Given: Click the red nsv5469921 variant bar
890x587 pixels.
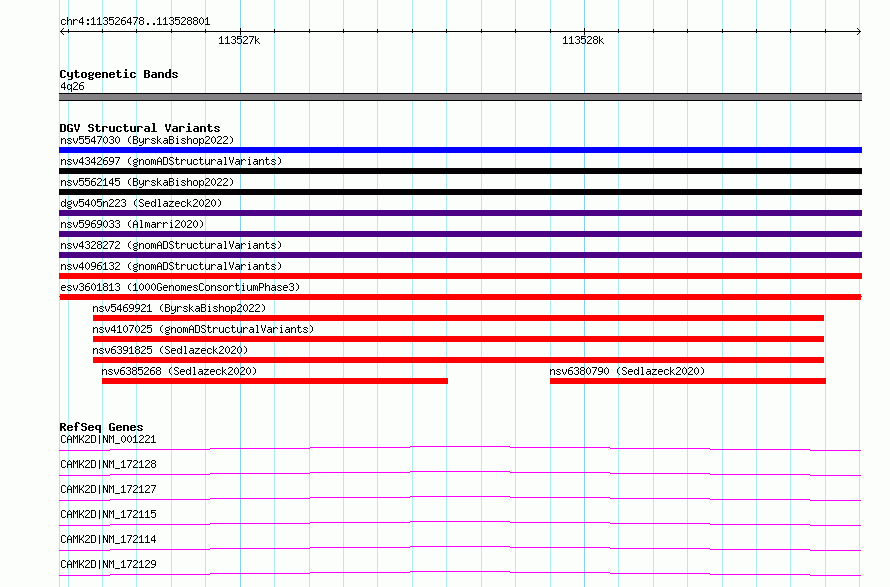Looking at the screenshot, I should coord(458,318).
